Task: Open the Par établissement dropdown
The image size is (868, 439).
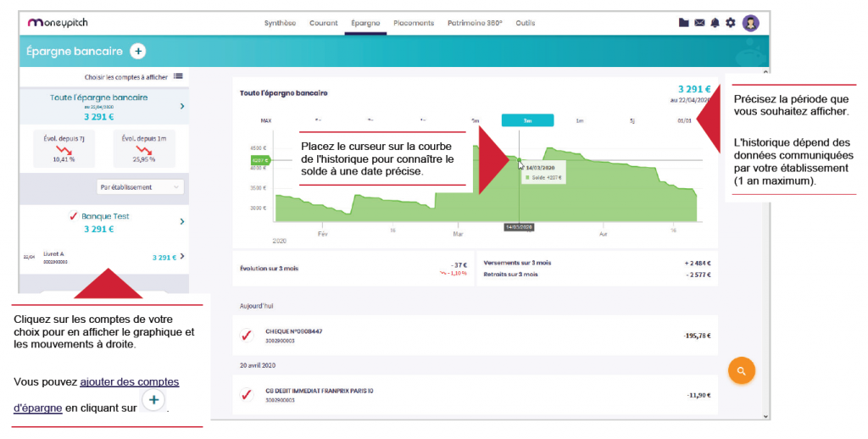Action: click(140, 186)
